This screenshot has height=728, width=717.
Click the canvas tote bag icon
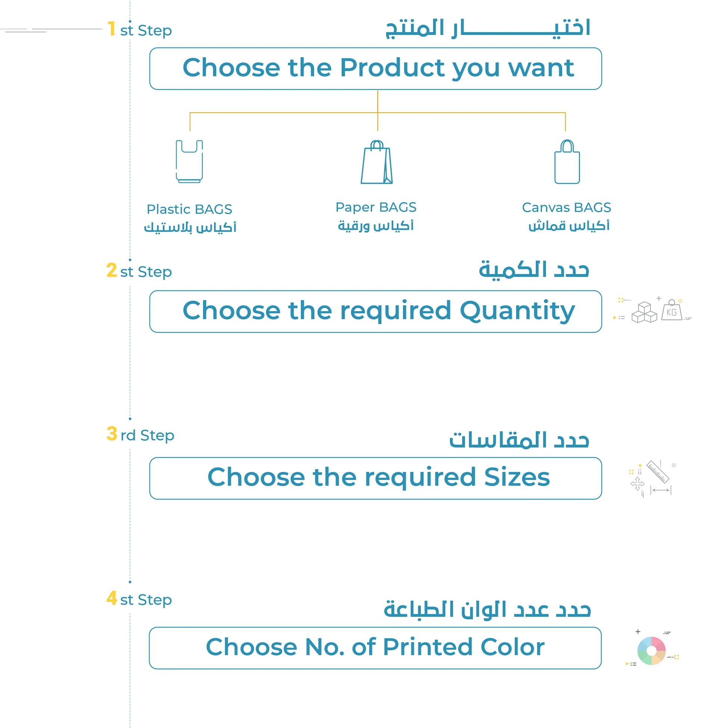567,162
